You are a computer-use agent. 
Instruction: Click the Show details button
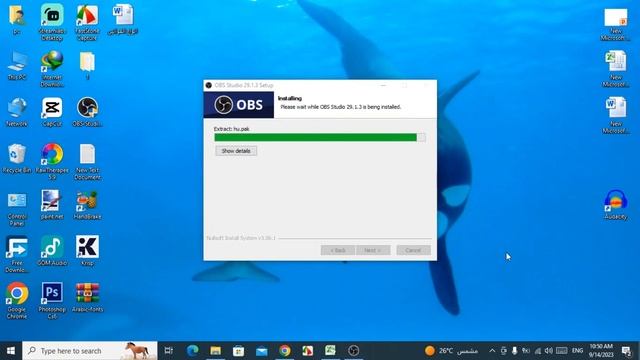point(236,151)
